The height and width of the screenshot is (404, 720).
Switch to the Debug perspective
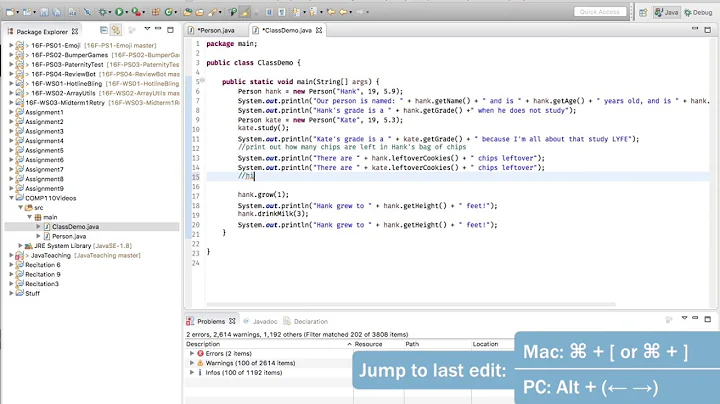[698, 12]
